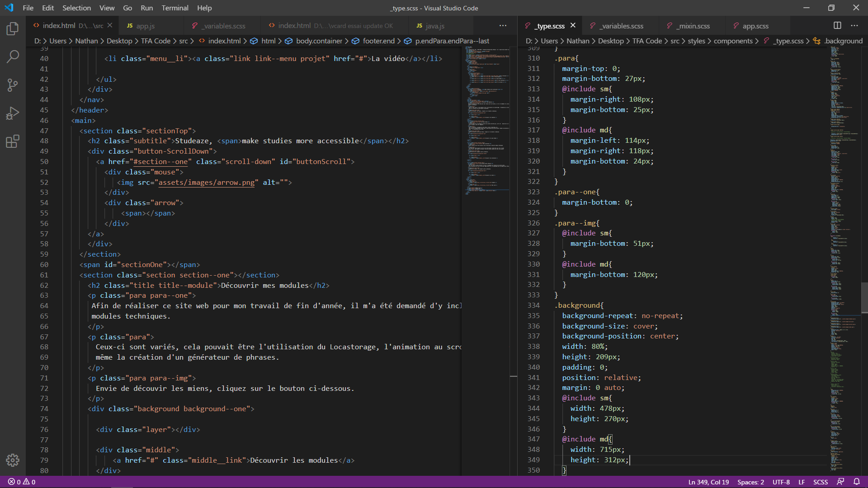Show errors count in status bar
Screen dimensions: 868x488
coord(14,482)
